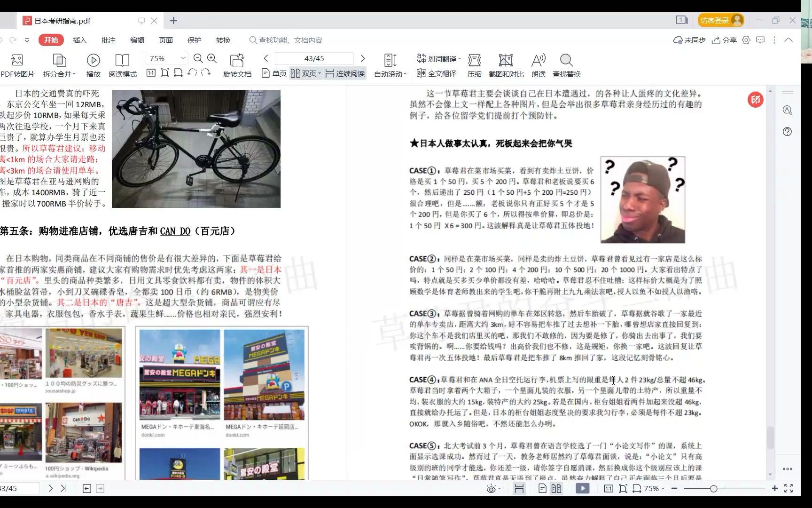Open 全文翻译 full-text translation
Image resolution: width=812 pixels, height=508 pixels.
point(437,73)
